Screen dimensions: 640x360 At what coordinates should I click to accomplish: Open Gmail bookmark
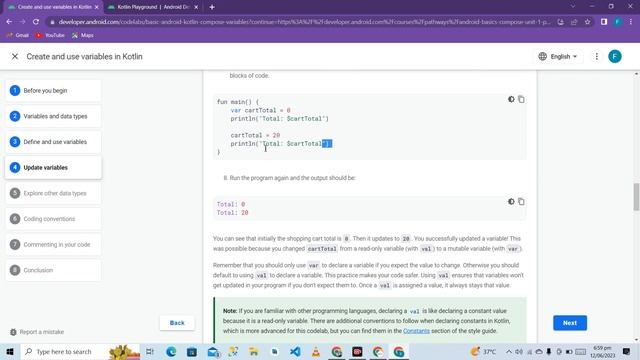(18, 36)
